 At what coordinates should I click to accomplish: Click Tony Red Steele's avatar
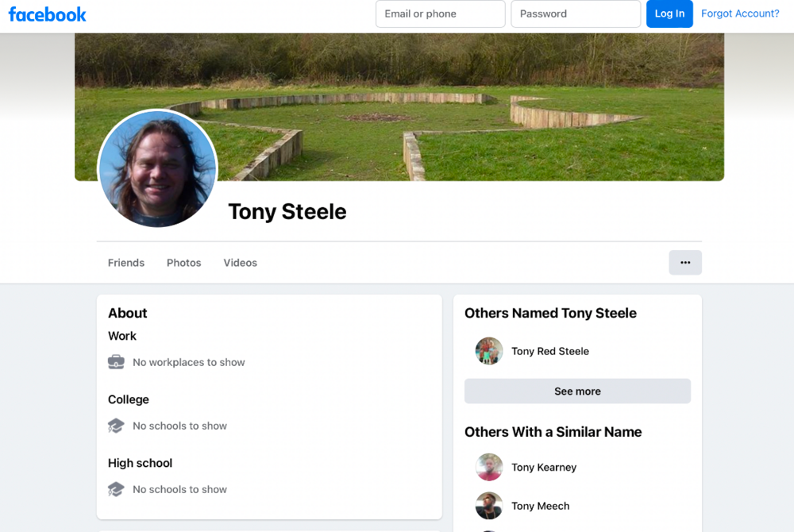point(488,351)
